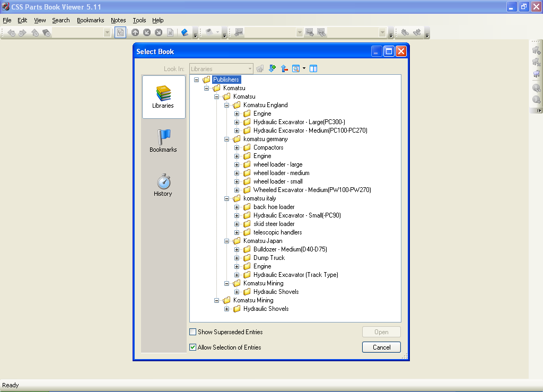Expand Hydraulic Excavator - Large(PC300-) node
Viewport: 543px width, 392px height.
237,122
